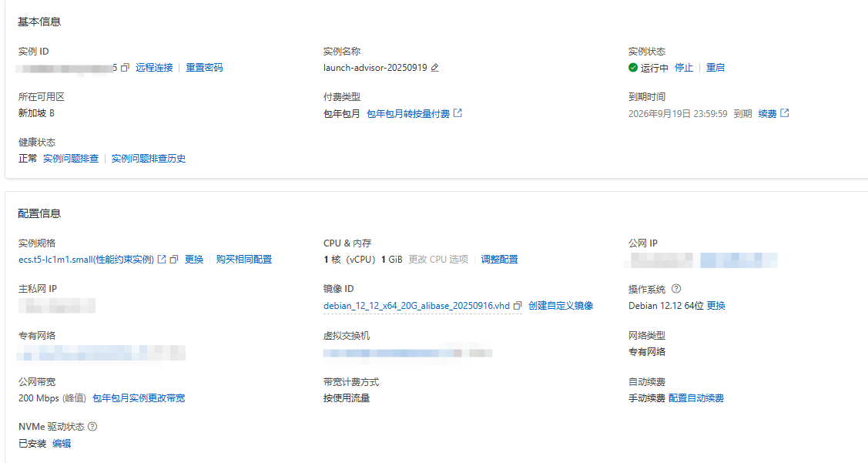Open the instance spec external-link icon
The image size is (868, 463).
coord(162,260)
